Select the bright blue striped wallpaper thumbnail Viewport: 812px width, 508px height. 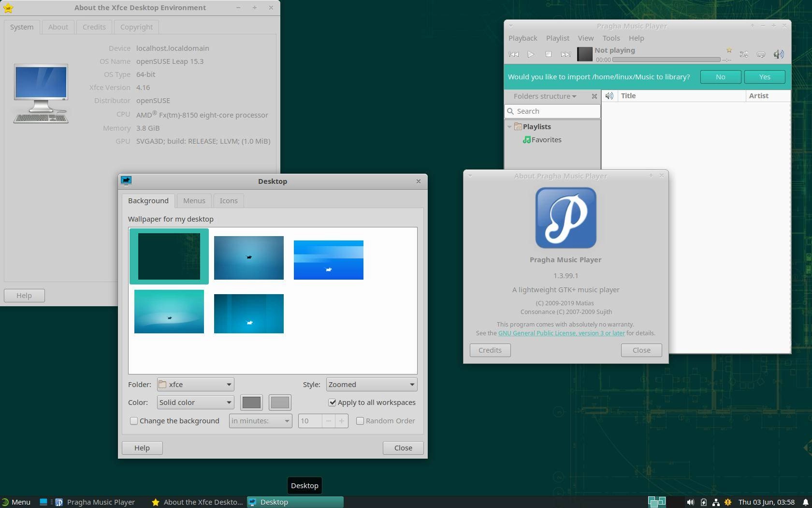pyautogui.click(x=329, y=260)
